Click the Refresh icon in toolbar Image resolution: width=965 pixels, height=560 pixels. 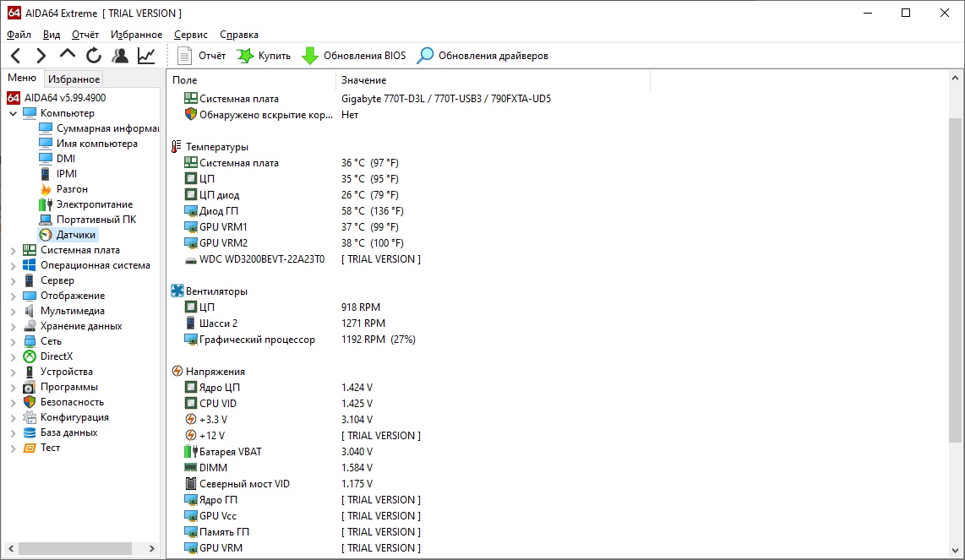(x=94, y=56)
